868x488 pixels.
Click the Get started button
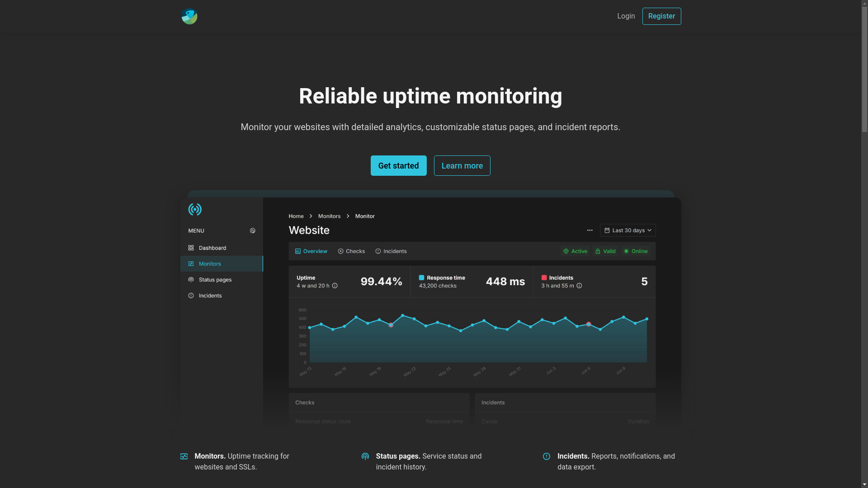(398, 165)
